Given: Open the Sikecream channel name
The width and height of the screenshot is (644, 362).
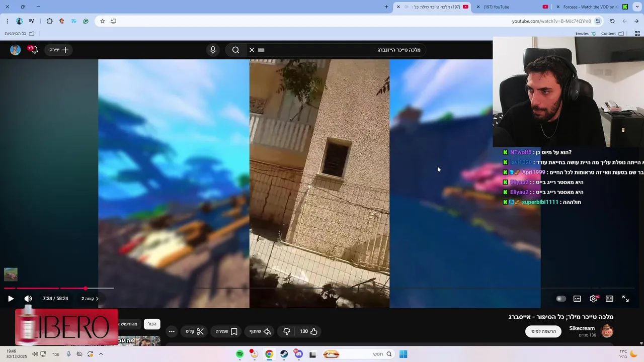Looking at the screenshot, I should pyautogui.click(x=582, y=328).
